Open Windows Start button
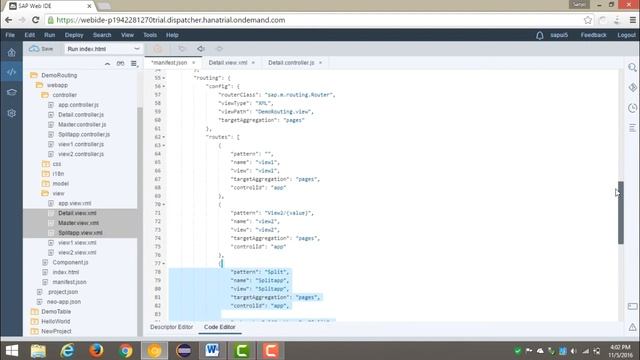Viewport: 640px width, 360px height. tap(12, 351)
